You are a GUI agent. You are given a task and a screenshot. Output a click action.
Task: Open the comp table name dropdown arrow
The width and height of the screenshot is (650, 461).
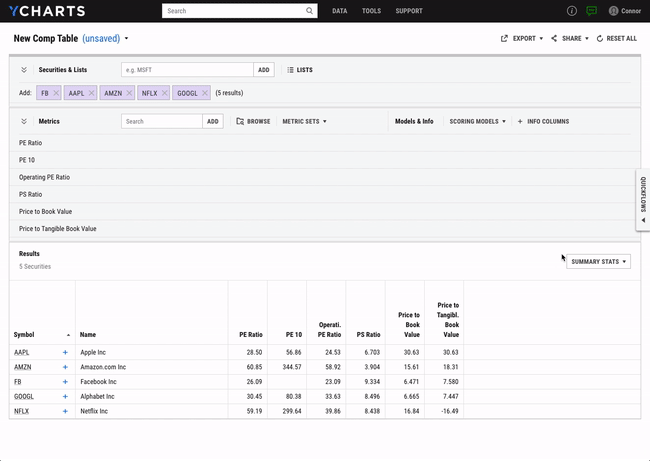coord(126,39)
